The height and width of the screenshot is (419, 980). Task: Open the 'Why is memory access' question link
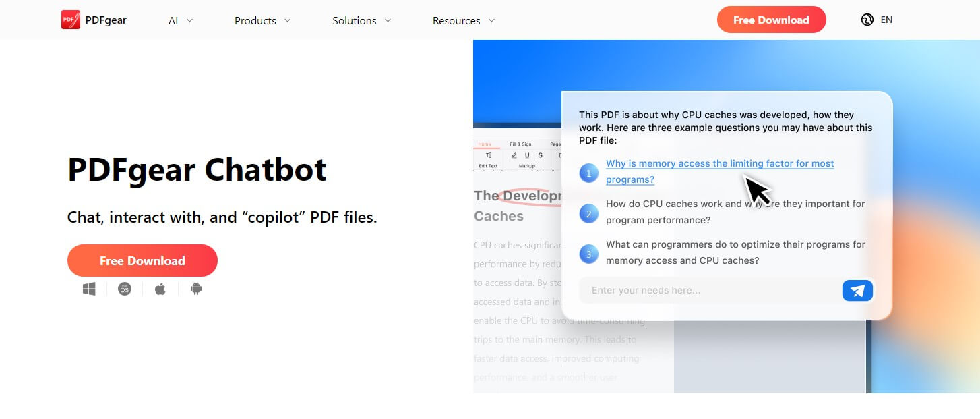(x=720, y=171)
